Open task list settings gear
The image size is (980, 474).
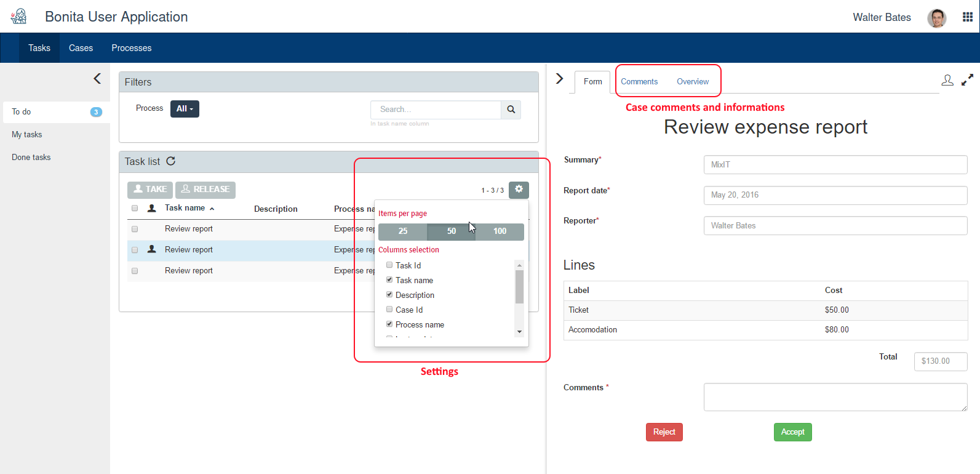(519, 190)
